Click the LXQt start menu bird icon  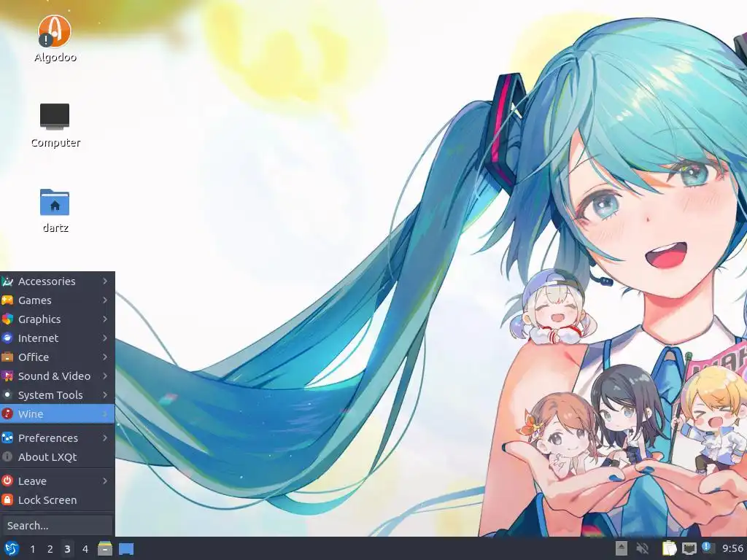click(x=11, y=548)
